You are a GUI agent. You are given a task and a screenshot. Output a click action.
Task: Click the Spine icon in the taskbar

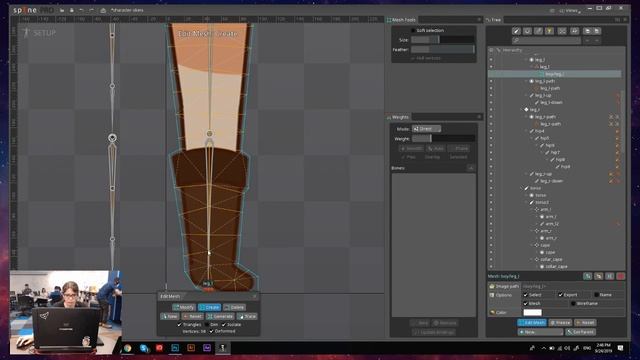[x=222, y=348]
